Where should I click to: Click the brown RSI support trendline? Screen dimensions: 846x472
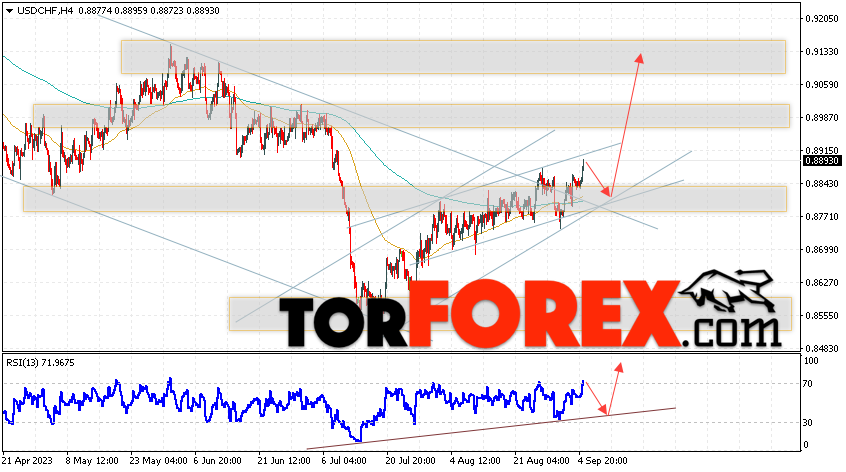(491, 428)
